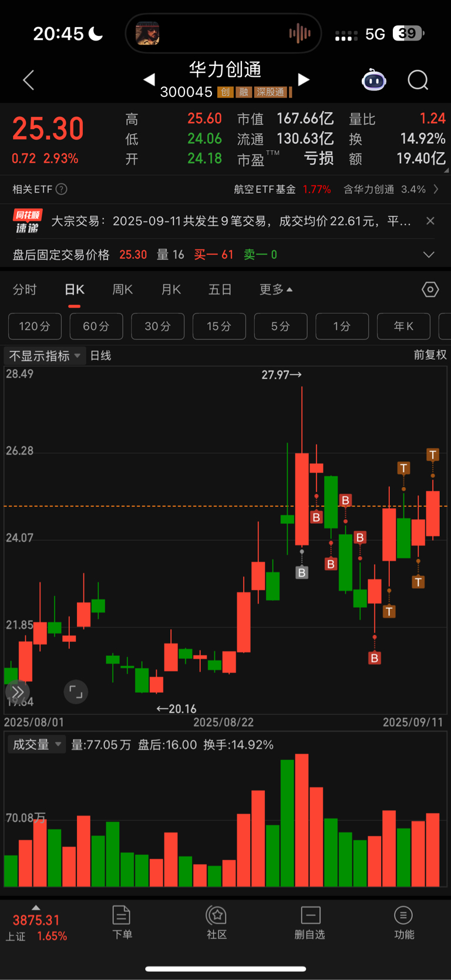
Task: Choose the 1分 period button
Action: [x=342, y=326]
